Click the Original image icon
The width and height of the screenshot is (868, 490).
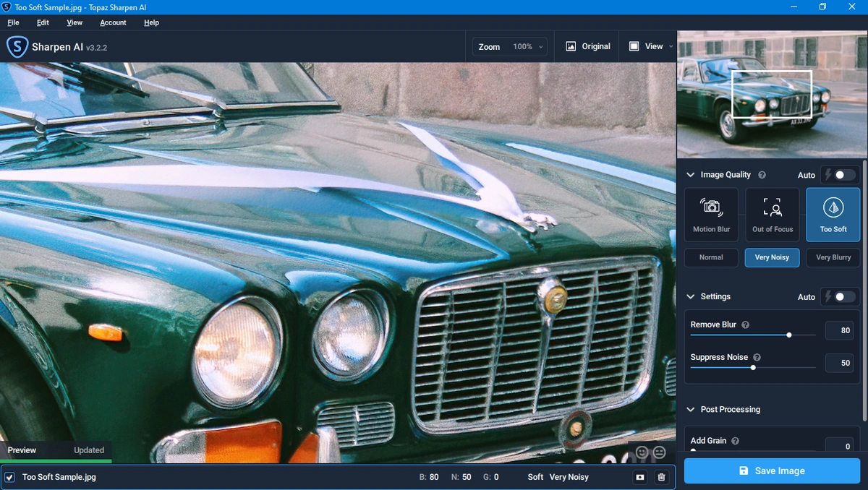(571, 46)
